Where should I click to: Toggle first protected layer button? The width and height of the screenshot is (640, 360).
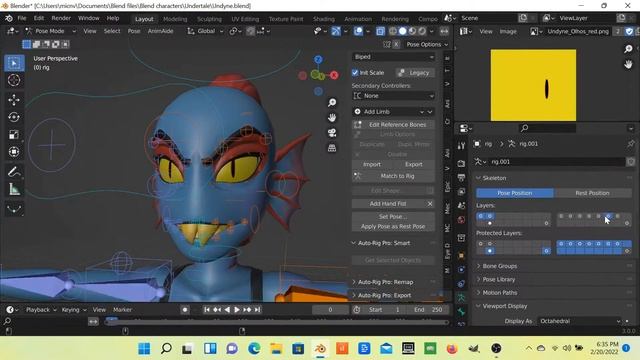(480, 244)
